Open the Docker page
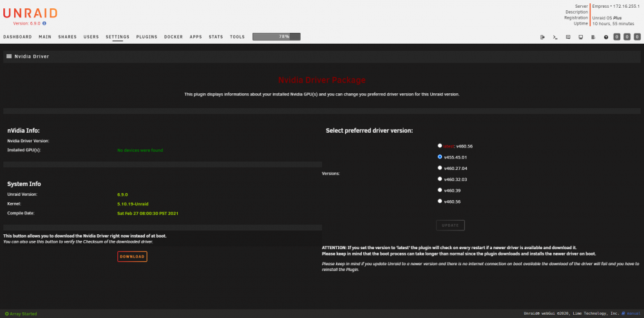644x318 pixels. pyautogui.click(x=173, y=37)
